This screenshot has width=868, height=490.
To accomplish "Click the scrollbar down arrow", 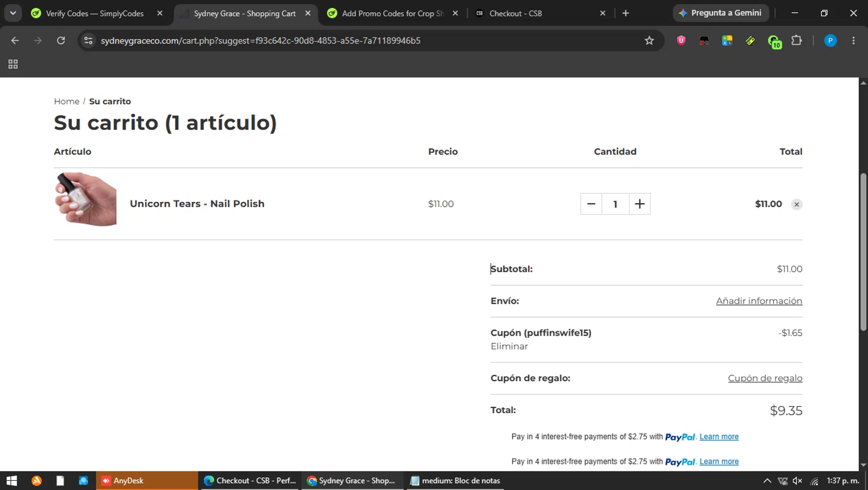I will click(863, 465).
